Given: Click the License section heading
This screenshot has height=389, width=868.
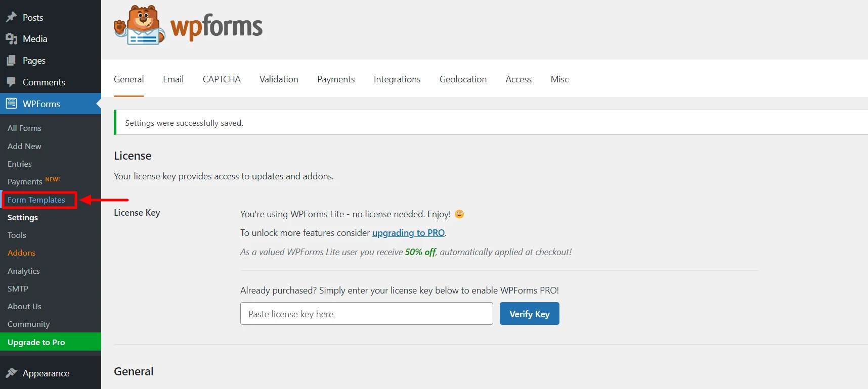Looking at the screenshot, I should click(x=133, y=156).
